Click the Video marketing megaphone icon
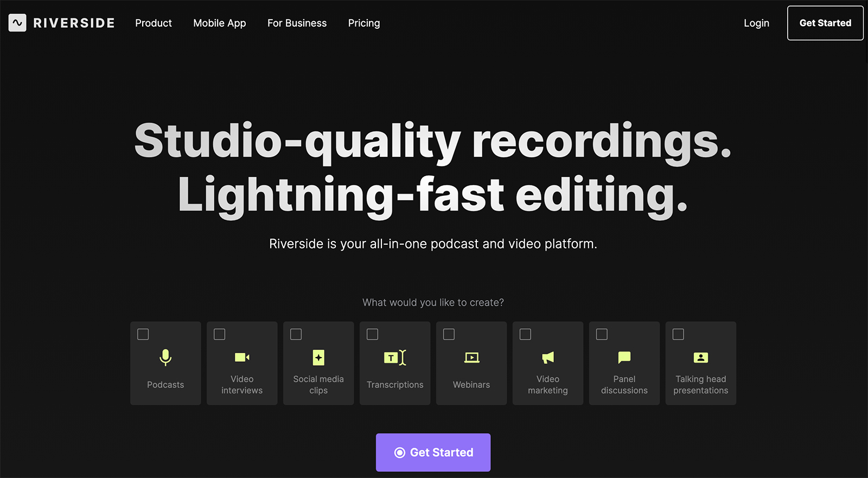The height and width of the screenshot is (478, 868). pyautogui.click(x=548, y=358)
